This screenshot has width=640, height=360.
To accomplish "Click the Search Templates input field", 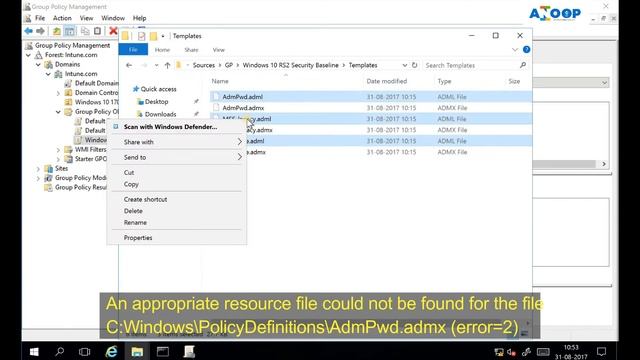I will [x=471, y=65].
